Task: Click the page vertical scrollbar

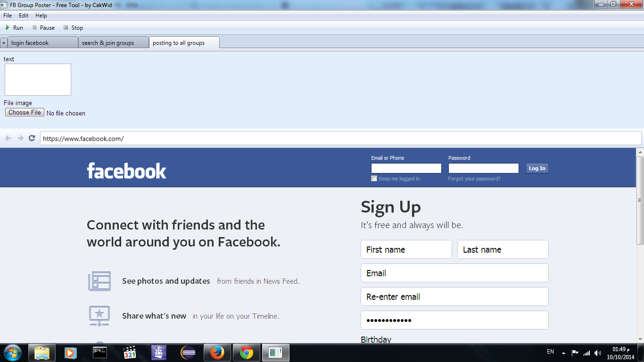Action: (640, 200)
